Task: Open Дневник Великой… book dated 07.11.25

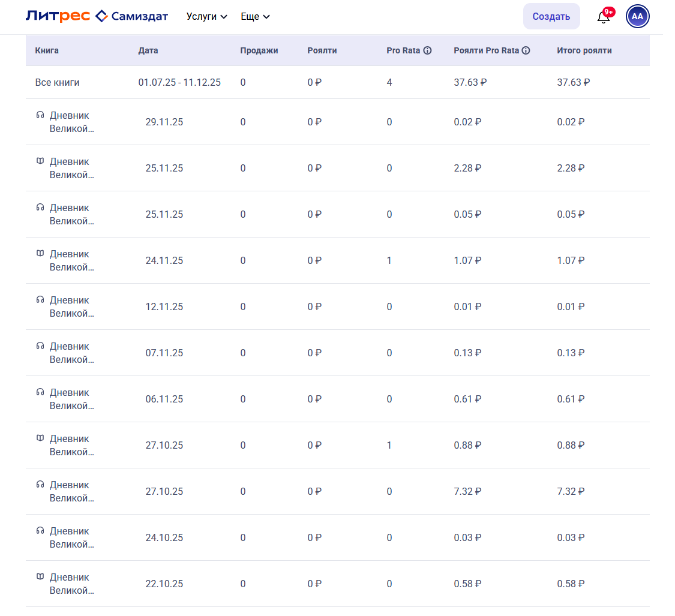Action: pos(71,353)
